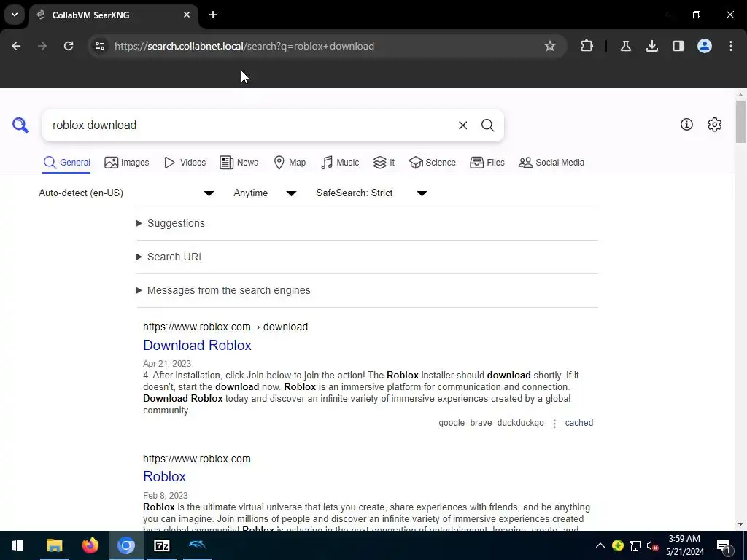Image resolution: width=747 pixels, height=560 pixels.
Task: View site information icon in address bar
Action: (100, 46)
